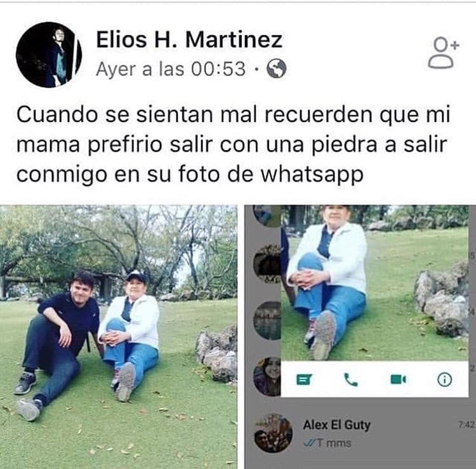This screenshot has height=469, width=476.
Task: Click the Ayer a las 00:53 timestamp
Action: coord(171,69)
